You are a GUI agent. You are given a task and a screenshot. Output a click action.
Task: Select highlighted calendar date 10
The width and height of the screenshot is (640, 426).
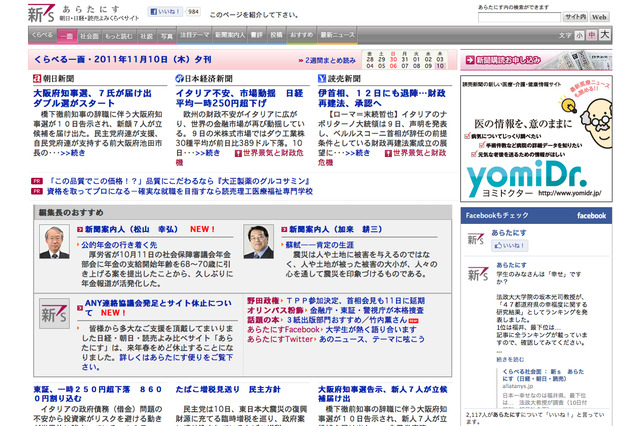tap(440, 66)
